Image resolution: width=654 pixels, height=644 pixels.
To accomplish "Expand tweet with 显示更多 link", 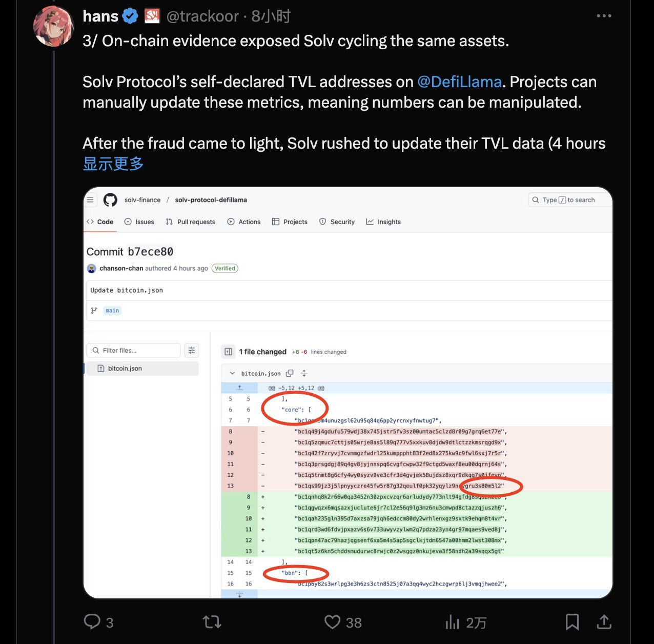I will tap(113, 164).
